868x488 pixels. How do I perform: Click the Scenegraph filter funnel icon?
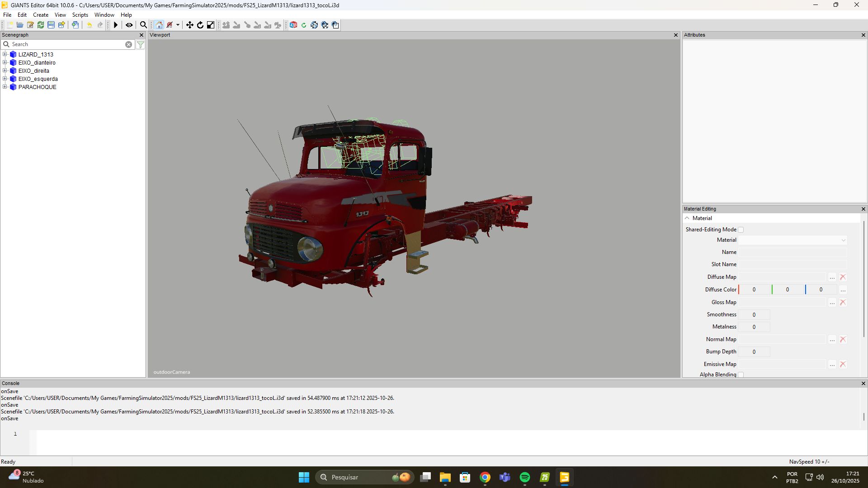click(x=141, y=44)
